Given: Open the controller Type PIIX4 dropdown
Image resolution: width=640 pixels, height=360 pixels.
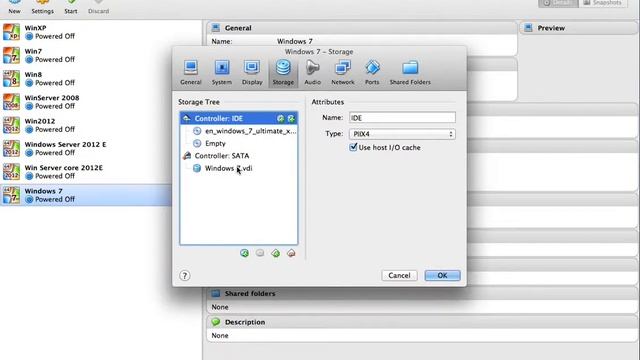Looking at the screenshot, I should click(x=402, y=134).
